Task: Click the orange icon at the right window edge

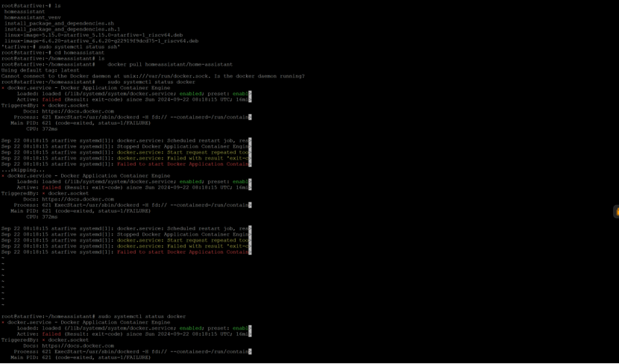Action: 615,212
